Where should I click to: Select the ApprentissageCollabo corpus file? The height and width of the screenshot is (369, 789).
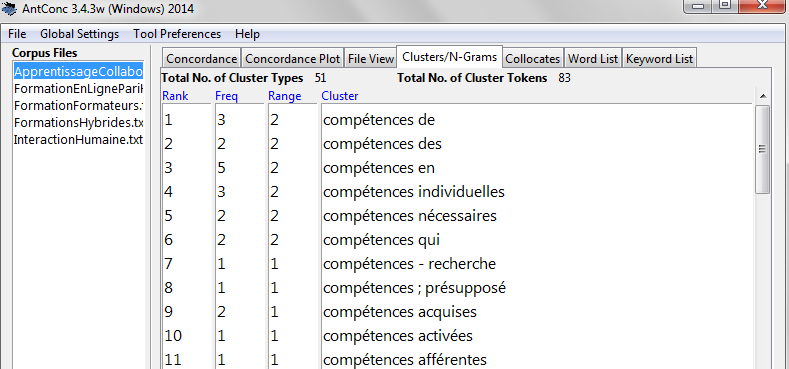[x=78, y=72]
